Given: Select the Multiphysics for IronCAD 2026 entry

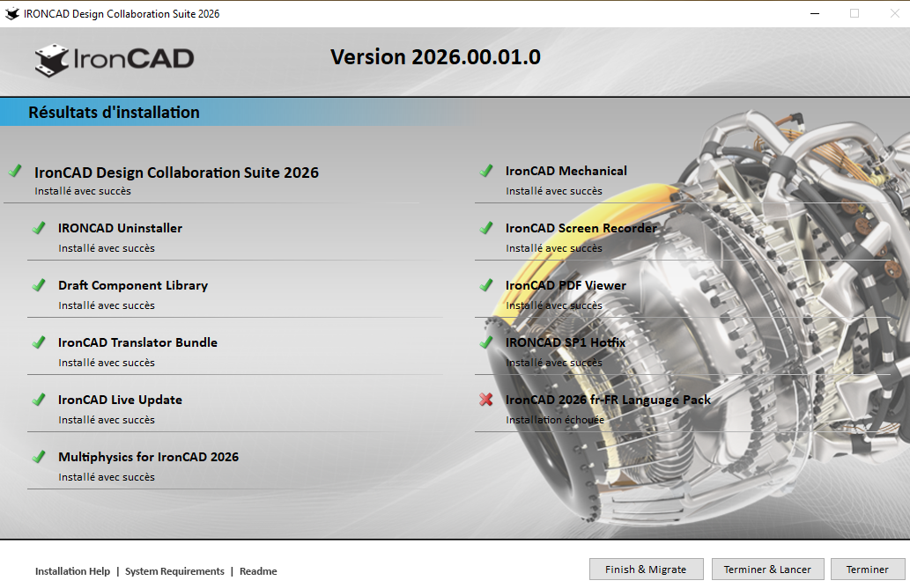Looking at the screenshot, I should point(148,457).
